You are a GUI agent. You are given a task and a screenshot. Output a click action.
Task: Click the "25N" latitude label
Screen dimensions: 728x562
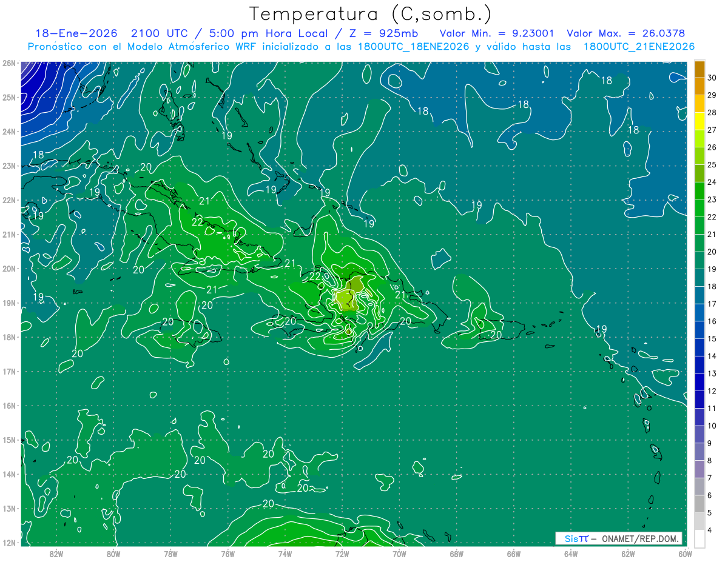(9, 97)
